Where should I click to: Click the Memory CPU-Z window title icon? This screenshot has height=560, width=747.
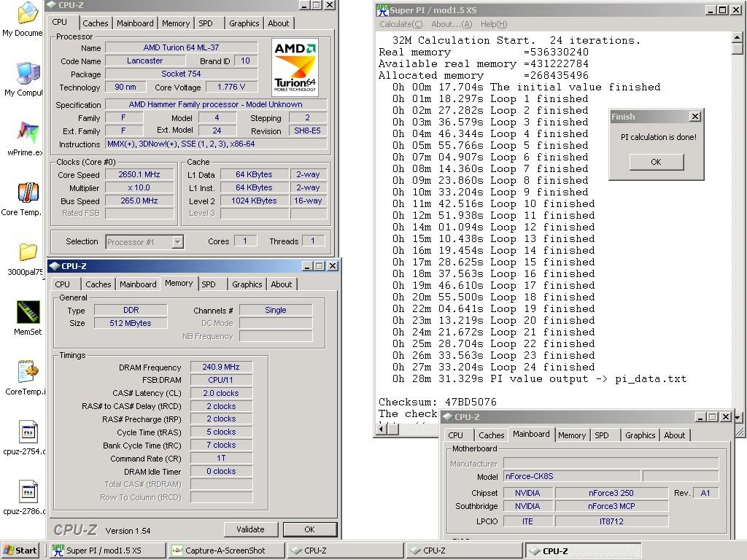click(54, 266)
